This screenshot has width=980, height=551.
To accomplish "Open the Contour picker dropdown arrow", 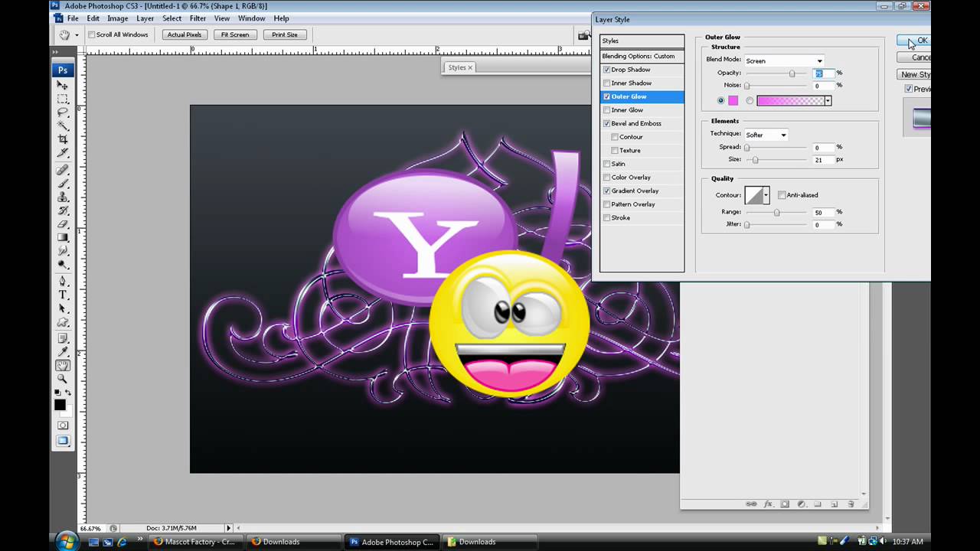I will click(x=766, y=195).
